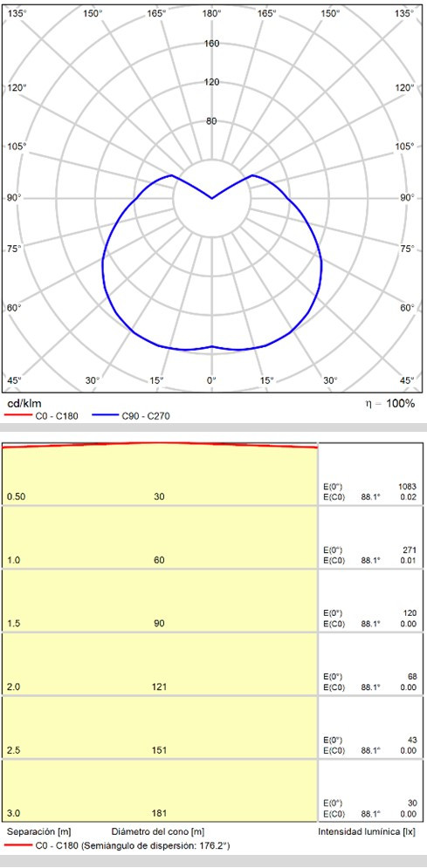
Task: Click the blue C90 - C270 legend line
Action: [104, 416]
